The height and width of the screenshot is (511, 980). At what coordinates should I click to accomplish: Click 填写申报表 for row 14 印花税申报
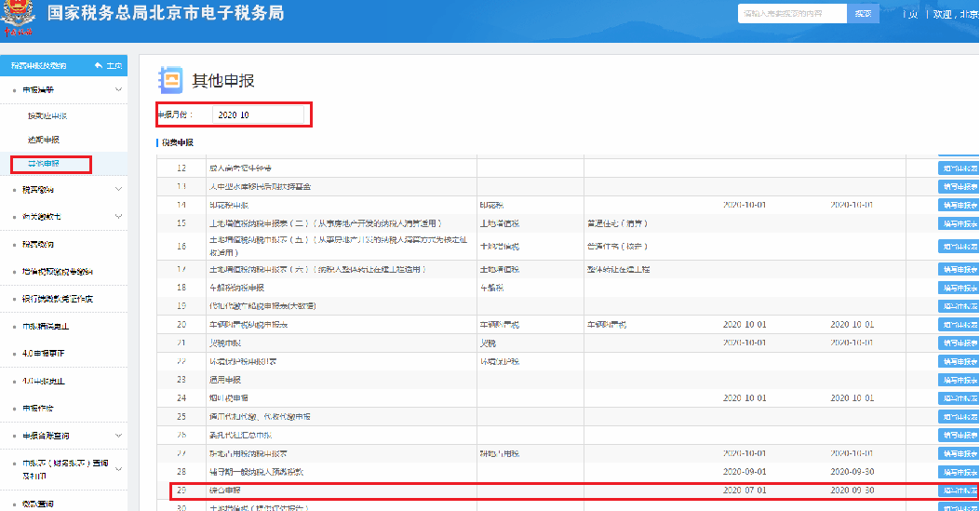pos(960,205)
